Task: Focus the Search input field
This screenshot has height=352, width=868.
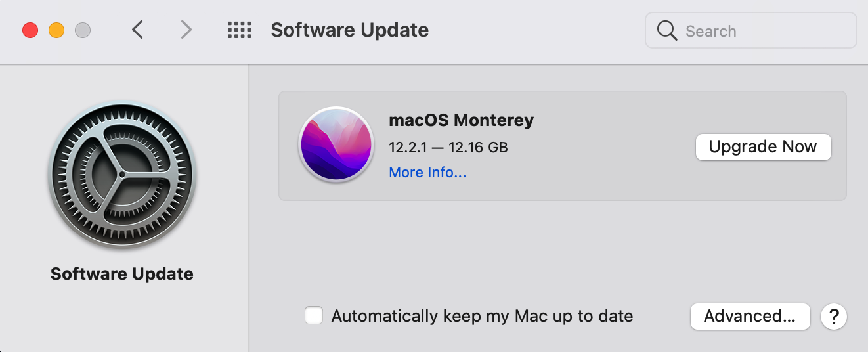Action: pyautogui.click(x=762, y=31)
